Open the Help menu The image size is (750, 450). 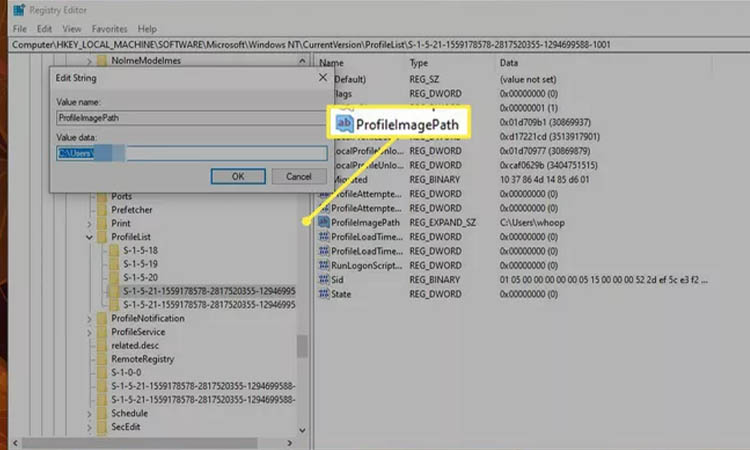[147, 29]
